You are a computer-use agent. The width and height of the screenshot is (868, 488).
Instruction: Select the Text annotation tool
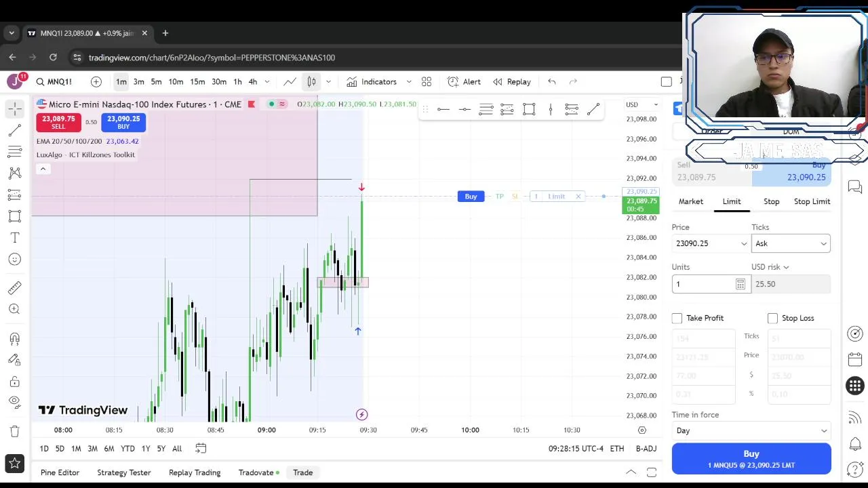15,238
